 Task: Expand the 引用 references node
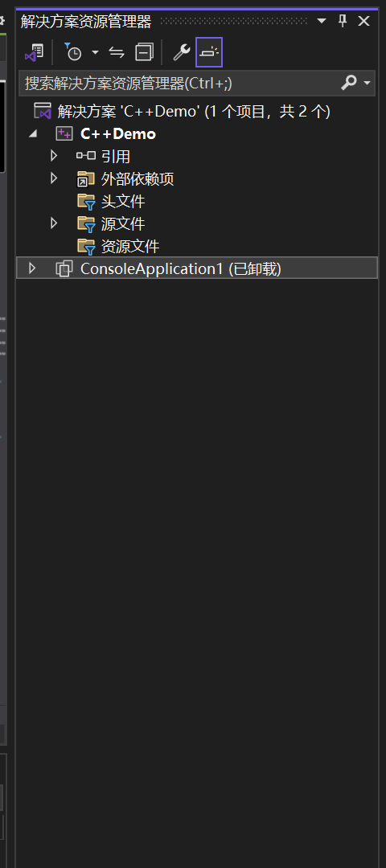pos(54,156)
